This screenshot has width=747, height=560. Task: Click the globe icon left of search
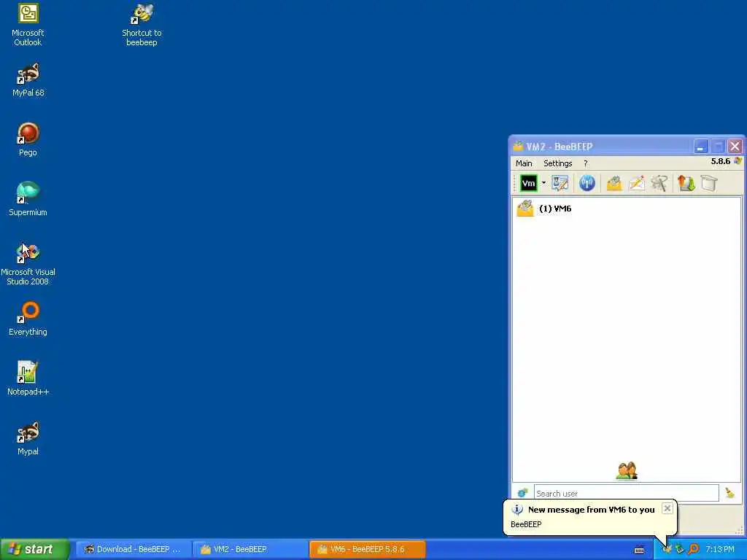(522, 493)
